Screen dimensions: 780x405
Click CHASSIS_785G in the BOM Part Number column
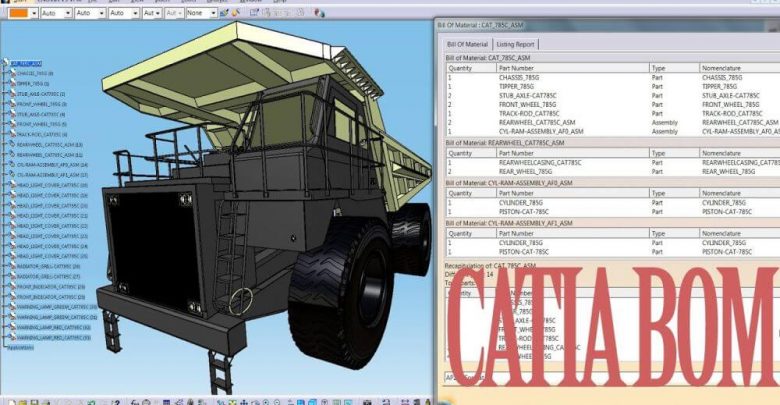[519, 78]
